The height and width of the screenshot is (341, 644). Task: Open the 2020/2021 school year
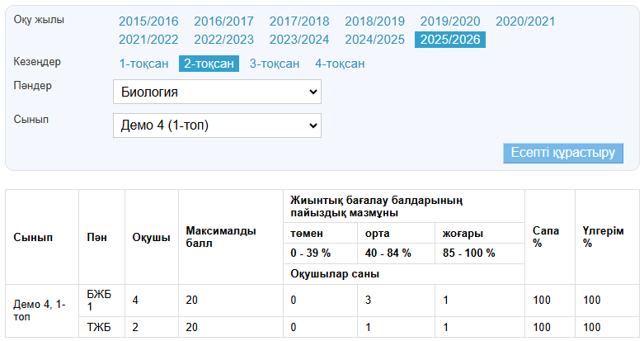(525, 21)
